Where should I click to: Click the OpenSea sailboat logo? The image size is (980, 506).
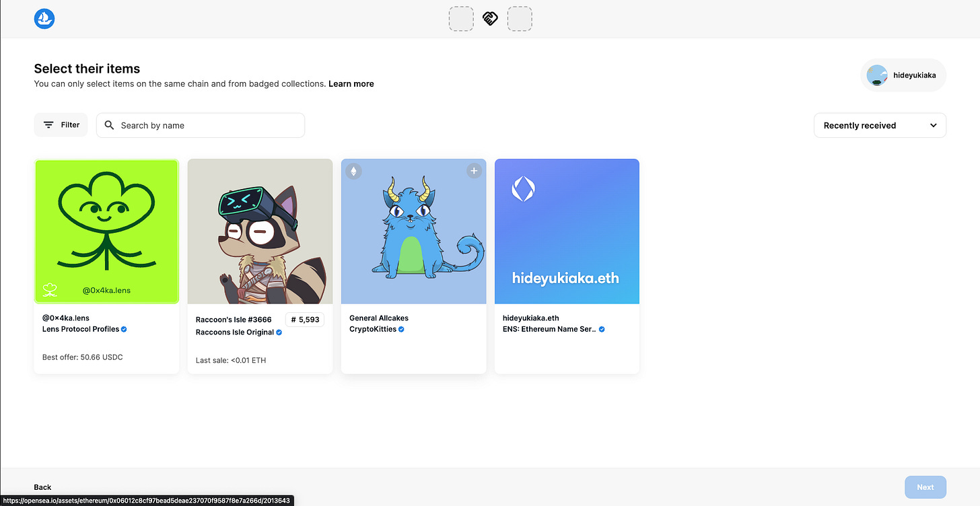[44, 19]
